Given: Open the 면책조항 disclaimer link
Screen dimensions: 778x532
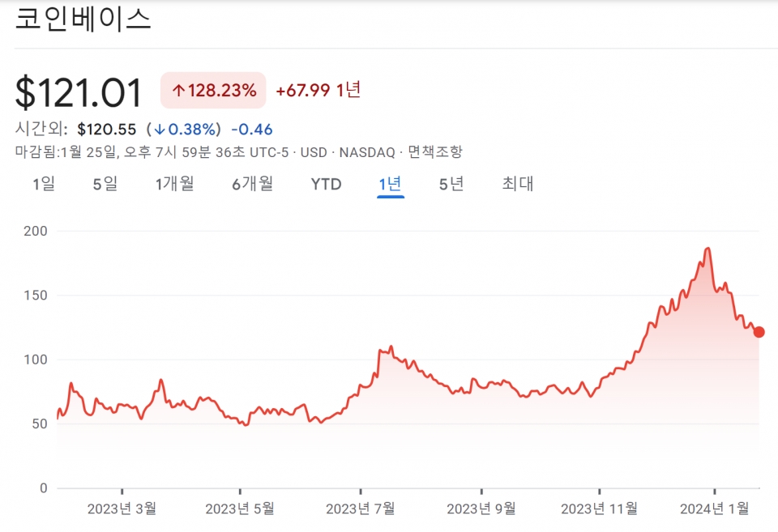Looking at the screenshot, I should point(435,152).
